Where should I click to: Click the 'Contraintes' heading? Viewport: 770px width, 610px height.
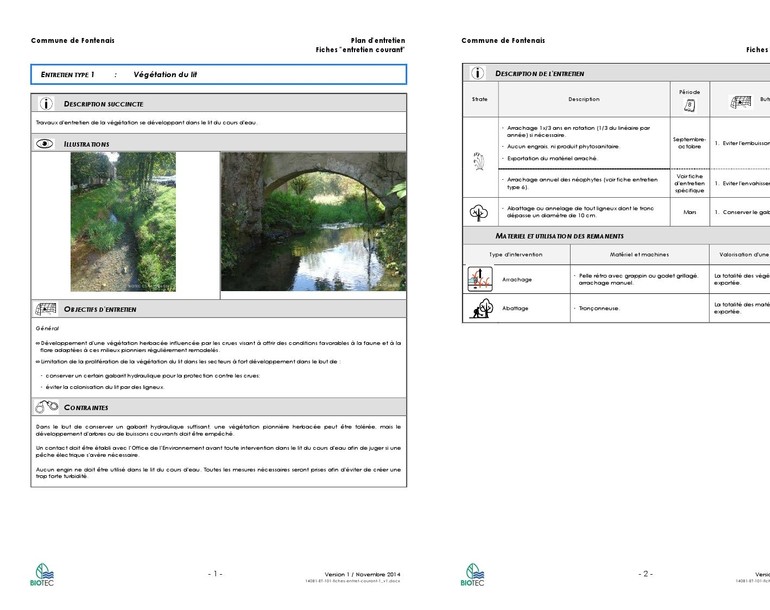point(86,408)
